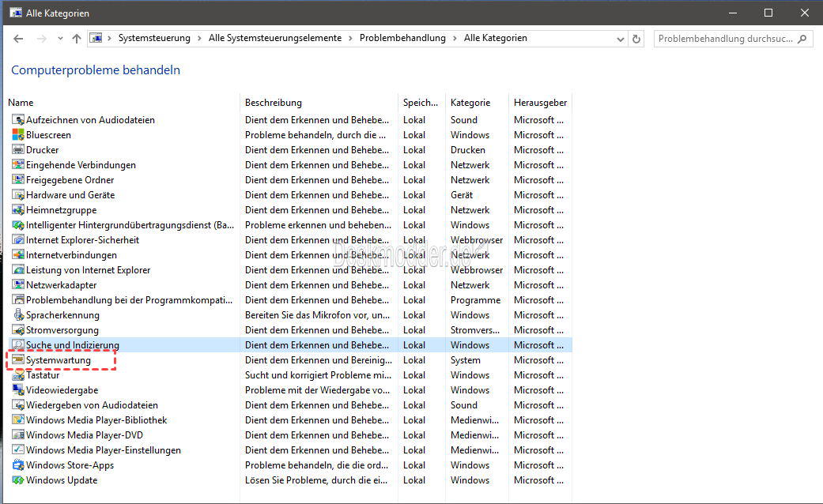Select the Videowiedergabe list entry
Screen dimensions: 823x504
(62, 390)
